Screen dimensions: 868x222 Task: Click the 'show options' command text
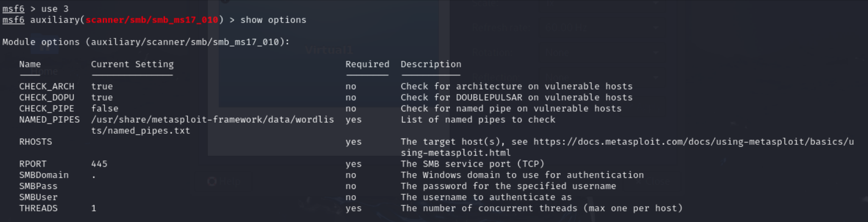pyautogui.click(x=273, y=20)
